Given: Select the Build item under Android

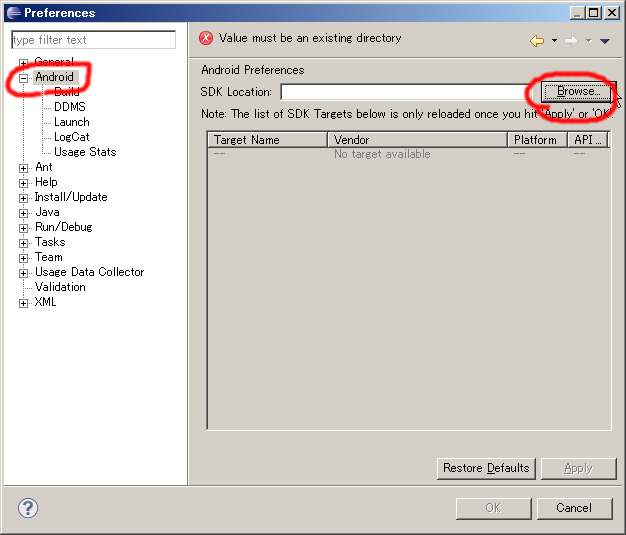Looking at the screenshot, I should coord(67,92).
